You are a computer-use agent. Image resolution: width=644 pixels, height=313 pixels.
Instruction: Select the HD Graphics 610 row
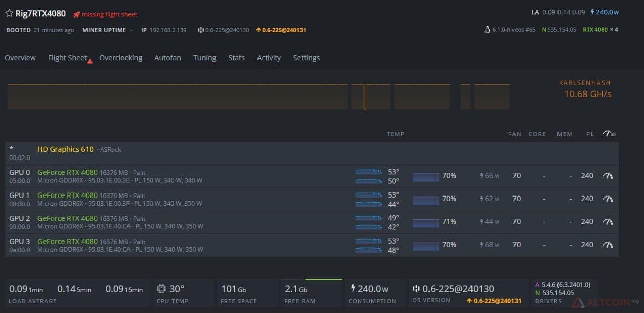(x=312, y=153)
